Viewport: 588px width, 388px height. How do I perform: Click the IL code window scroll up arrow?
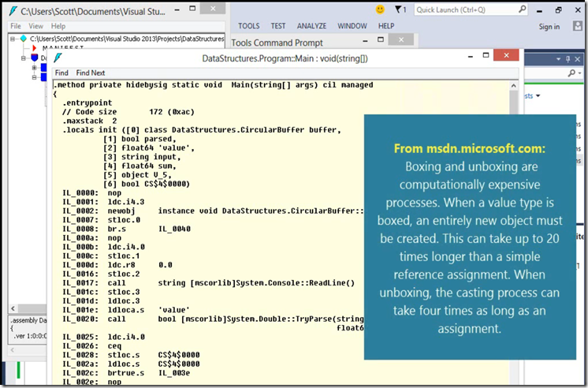pyautogui.click(x=513, y=85)
